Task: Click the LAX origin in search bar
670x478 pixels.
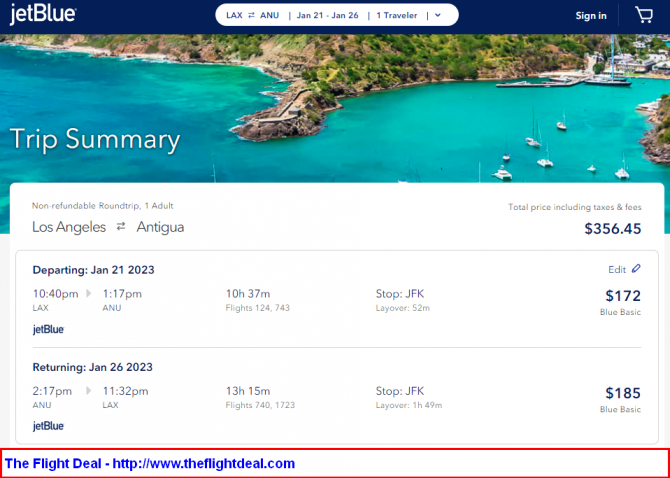Action: [x=234, y=15]
